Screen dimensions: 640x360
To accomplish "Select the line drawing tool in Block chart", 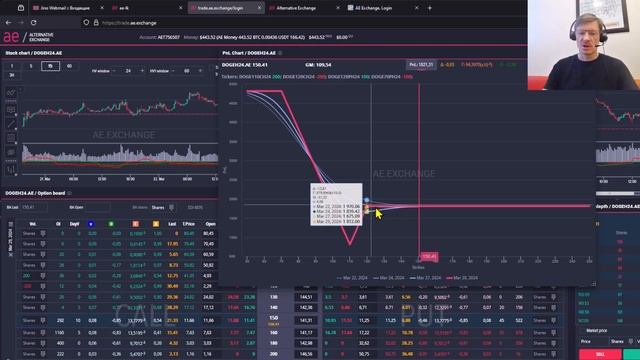I will (x=11, y=124).
